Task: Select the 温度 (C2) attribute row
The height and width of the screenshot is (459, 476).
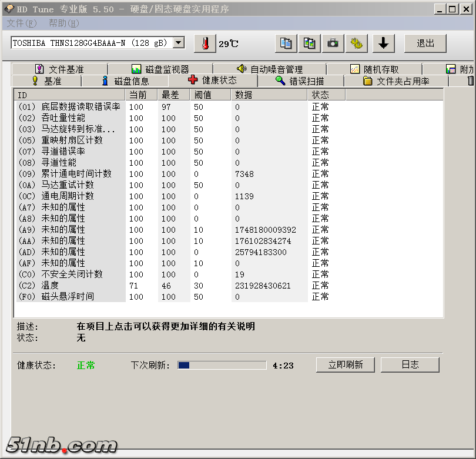Action: 176,286
